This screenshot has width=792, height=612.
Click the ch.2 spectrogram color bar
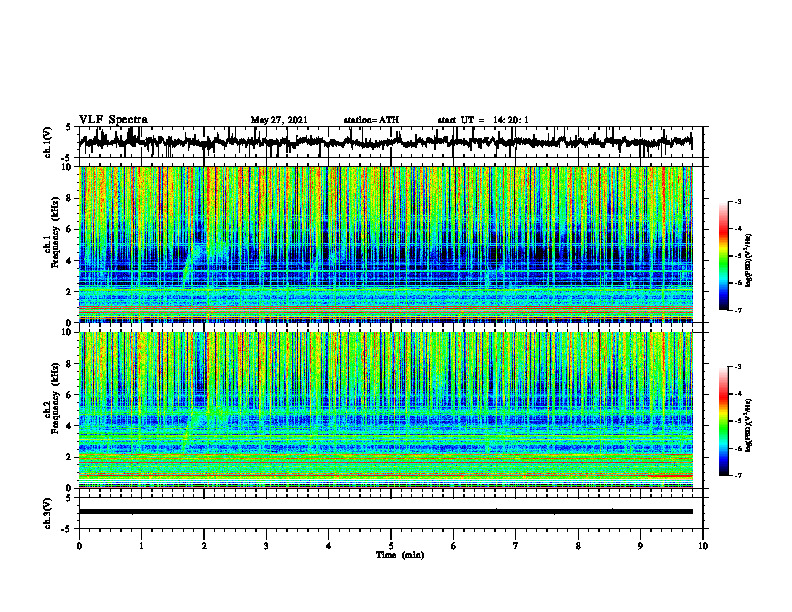[723, 421]
